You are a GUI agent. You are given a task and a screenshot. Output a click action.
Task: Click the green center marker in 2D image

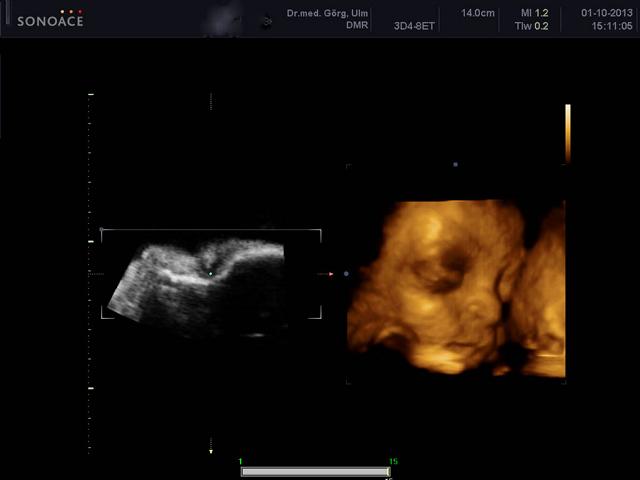point(211,274)
